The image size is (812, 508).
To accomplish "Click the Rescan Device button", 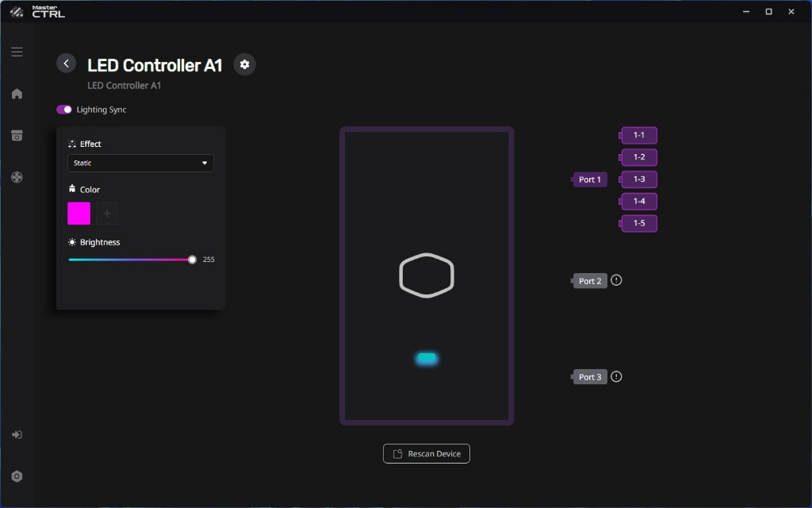I will pos(427,453).
